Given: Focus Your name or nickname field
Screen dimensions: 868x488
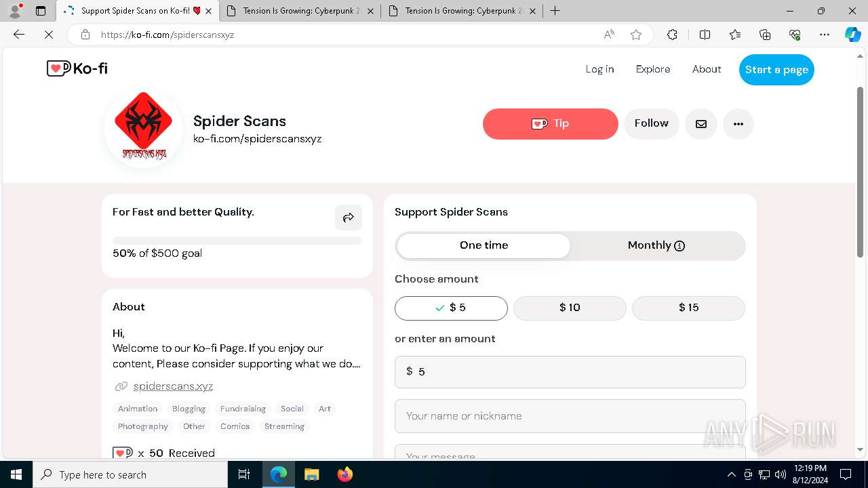Looking at the screenshot, I should coord(570,416).
